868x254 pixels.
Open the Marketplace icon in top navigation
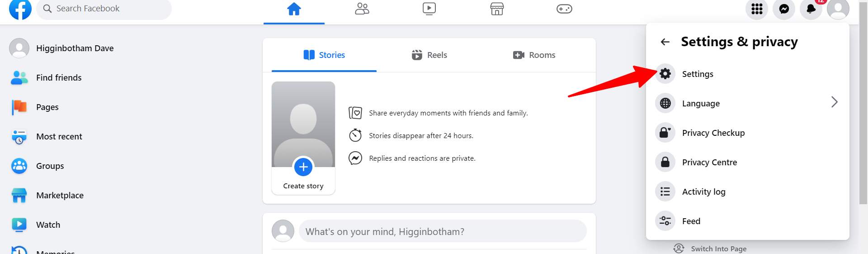(x=497, y=9)
